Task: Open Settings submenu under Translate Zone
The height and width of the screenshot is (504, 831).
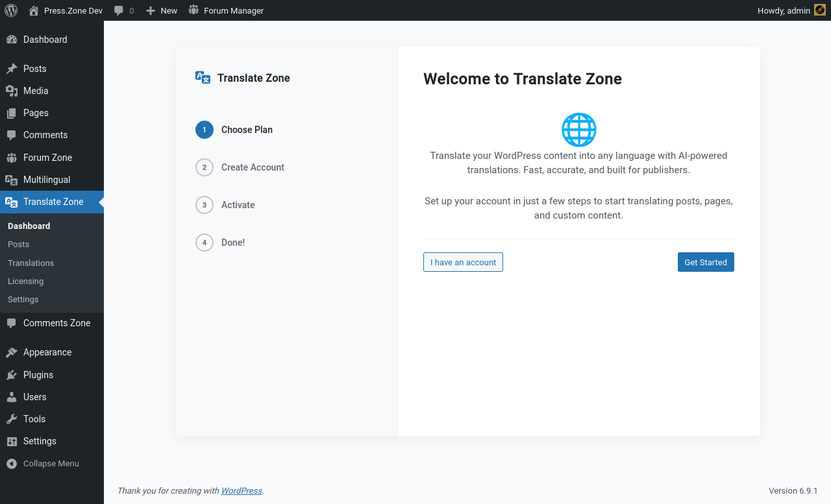Action: click(x=23, y=300)
